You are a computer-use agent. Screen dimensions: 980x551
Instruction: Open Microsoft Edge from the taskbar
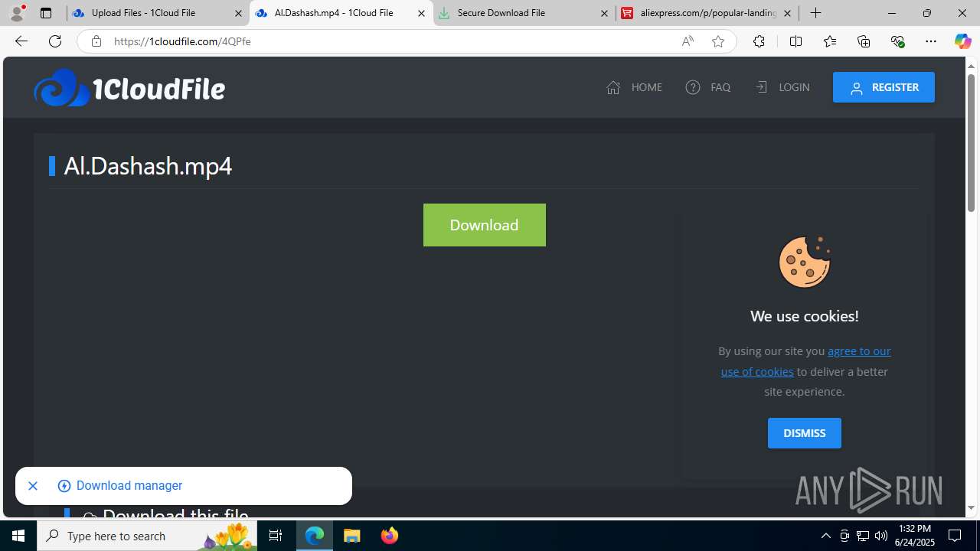point(315,536)
